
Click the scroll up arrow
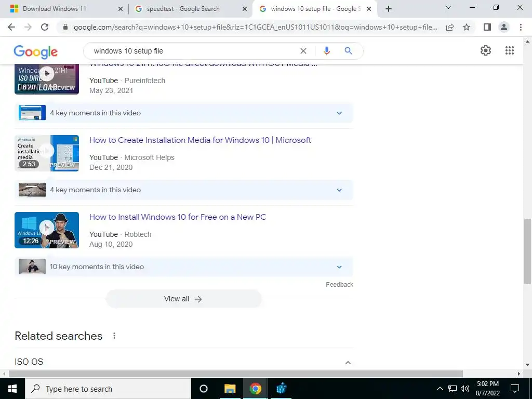coord(527,42)
